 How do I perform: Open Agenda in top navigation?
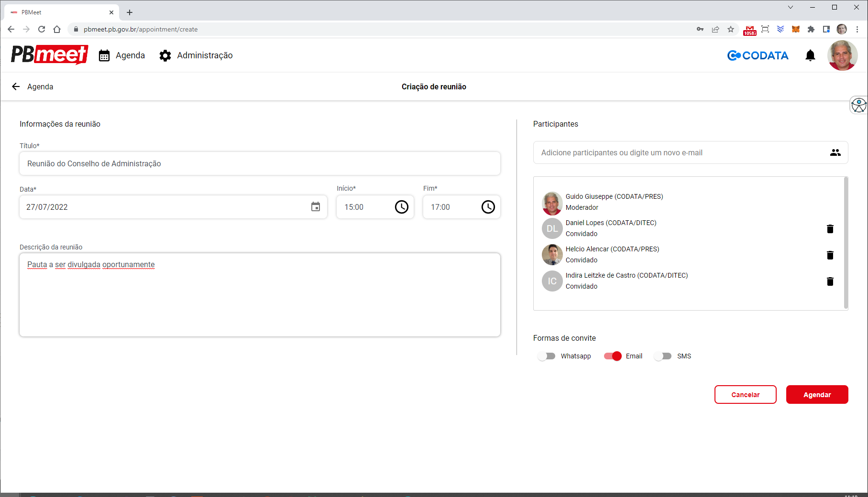[122, 55]
